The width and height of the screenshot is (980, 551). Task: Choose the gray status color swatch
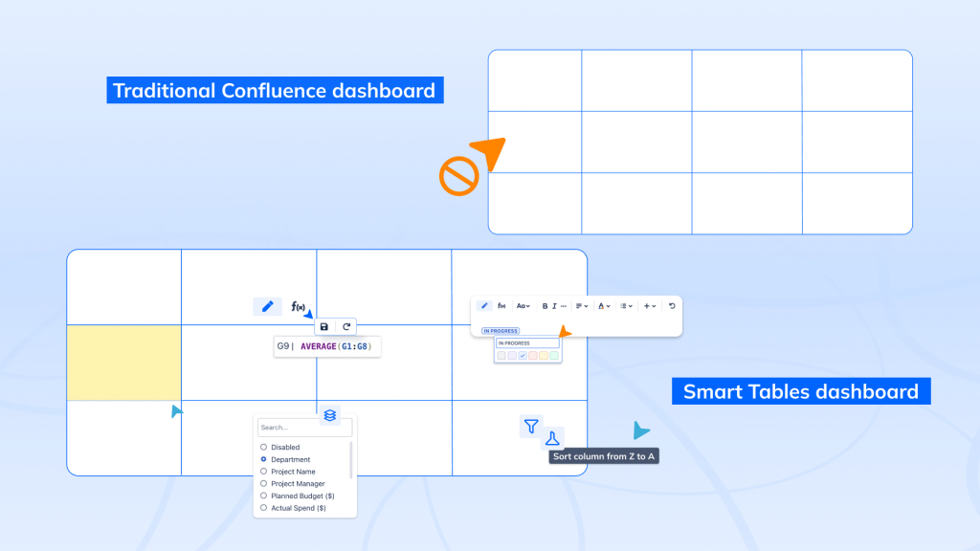501,356
